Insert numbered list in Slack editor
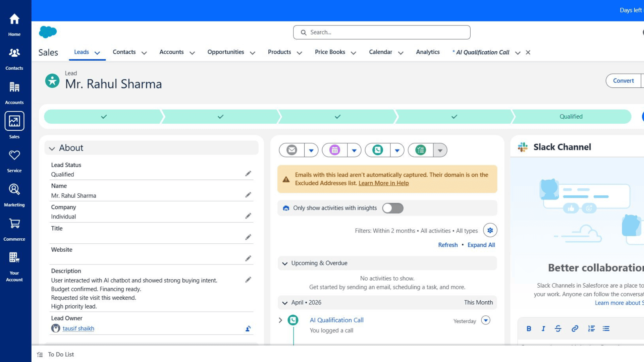This screenshot has width=644, height=362. pos(591,328)
